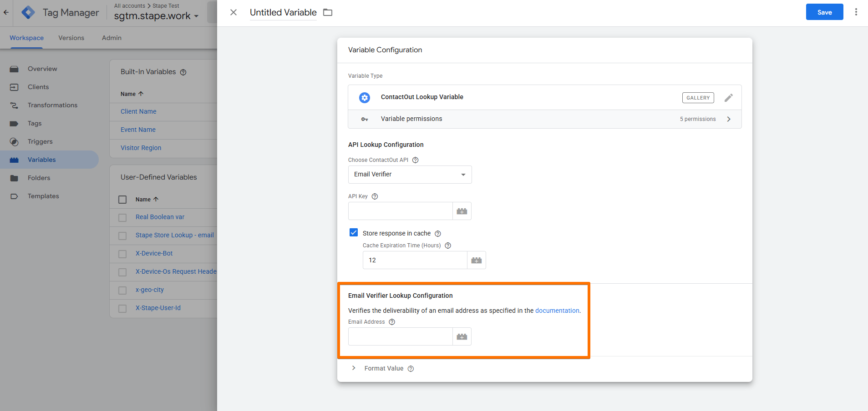Viewport: 868px width, 411px height.
Task: Open the sgtm.stape.work container selector
Action: [x=156, y=16]
